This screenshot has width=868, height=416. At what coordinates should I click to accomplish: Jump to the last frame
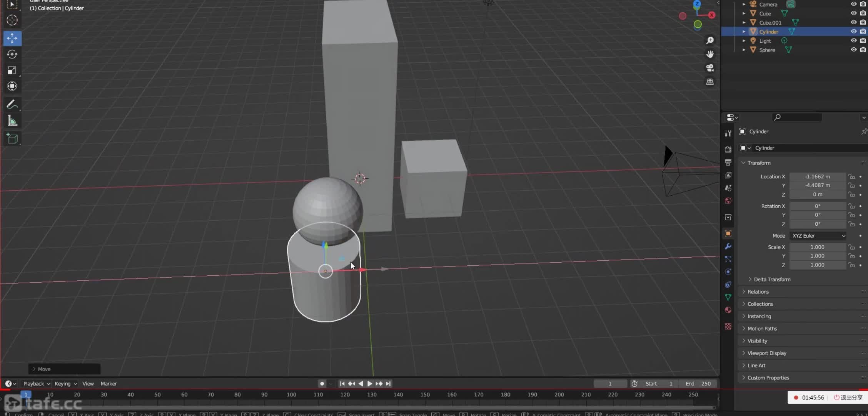tap(388, 384)
